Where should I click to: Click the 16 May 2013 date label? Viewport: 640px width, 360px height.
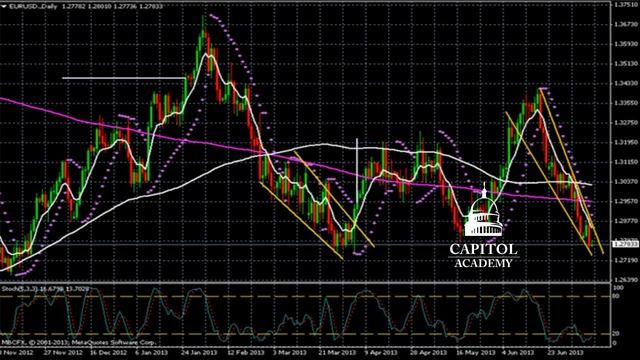click(475, 353)
